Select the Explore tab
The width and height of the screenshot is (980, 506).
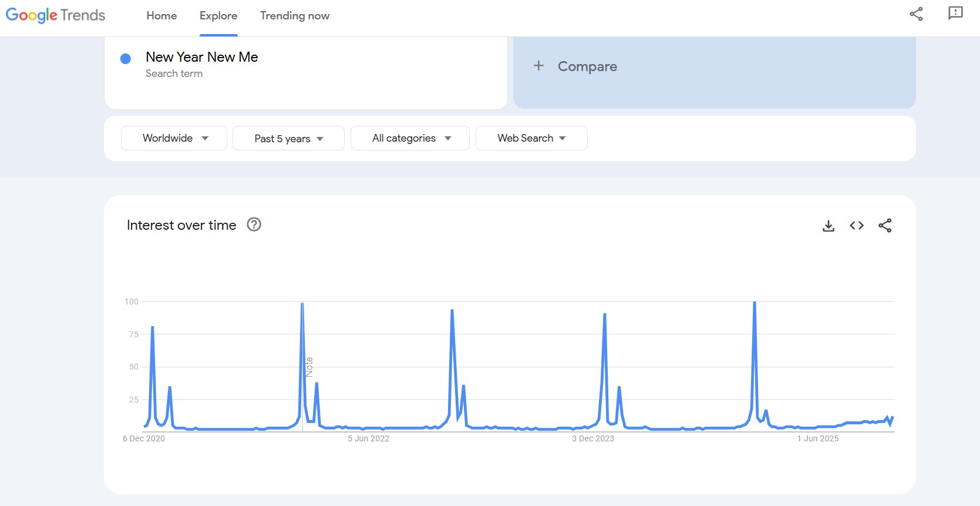click(218, 16)
